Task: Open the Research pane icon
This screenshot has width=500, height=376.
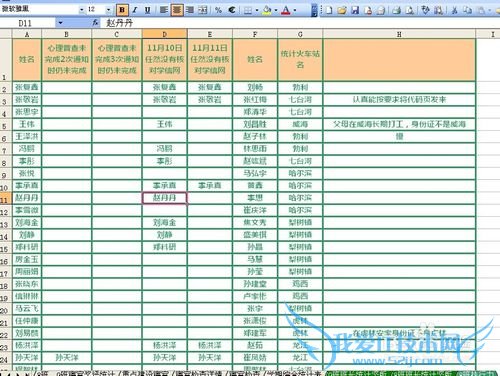Action: pos(439,10)
